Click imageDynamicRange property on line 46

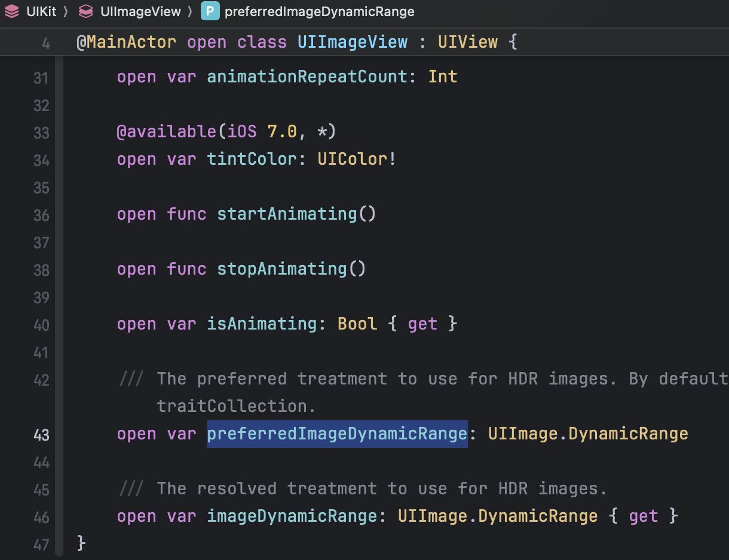pos(292,516)
